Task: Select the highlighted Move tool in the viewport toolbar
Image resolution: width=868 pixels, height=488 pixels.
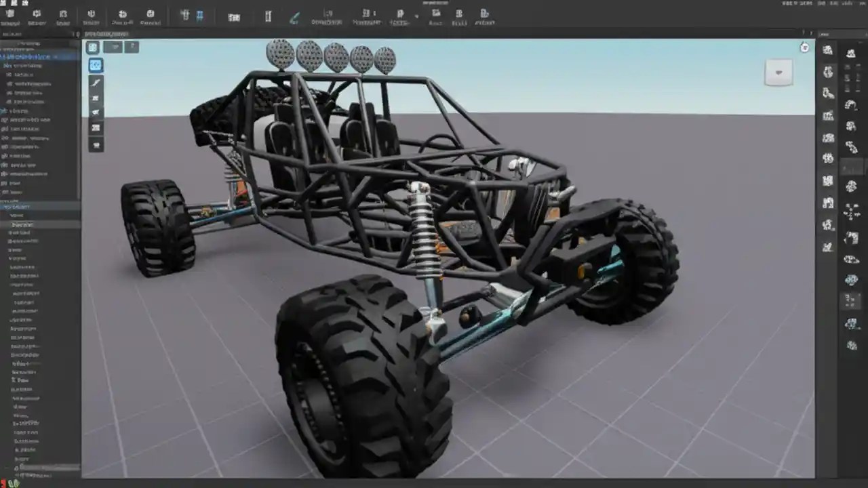Action: 95,64
